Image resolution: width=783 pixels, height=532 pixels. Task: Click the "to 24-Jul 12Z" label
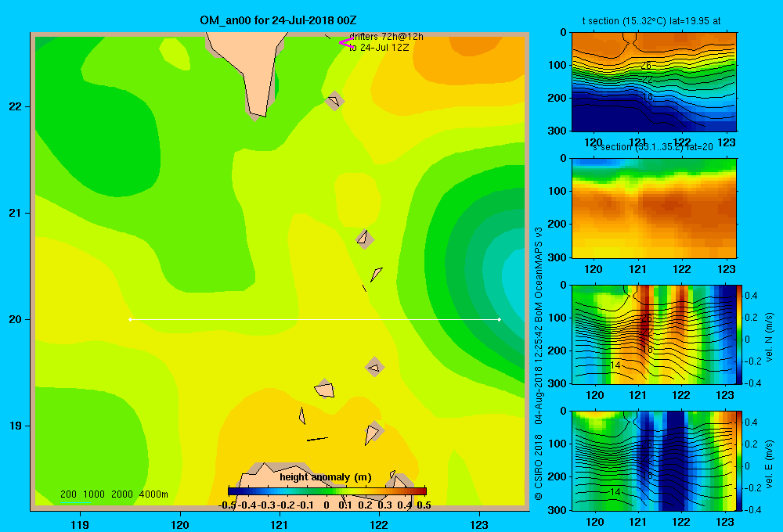click(x=379, y=48)
